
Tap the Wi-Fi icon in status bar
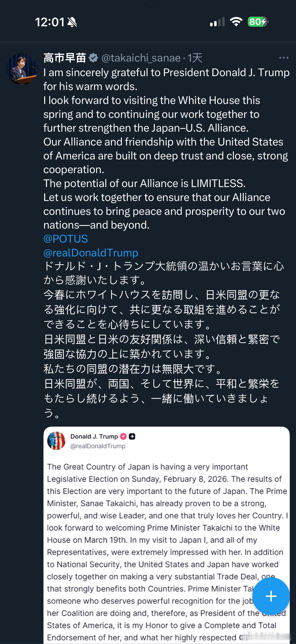tap(236, 22)
